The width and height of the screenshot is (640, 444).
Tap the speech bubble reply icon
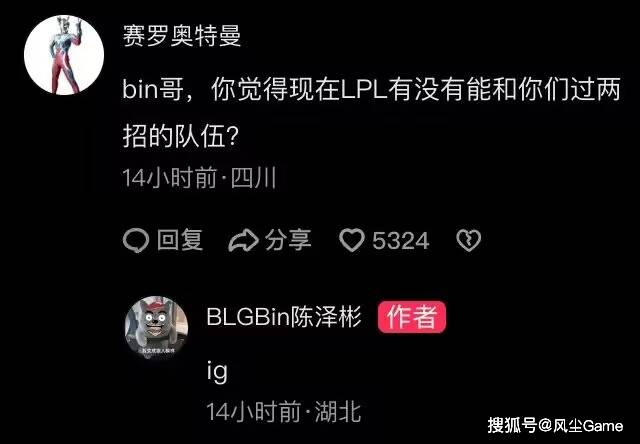(x=136, y=240)
